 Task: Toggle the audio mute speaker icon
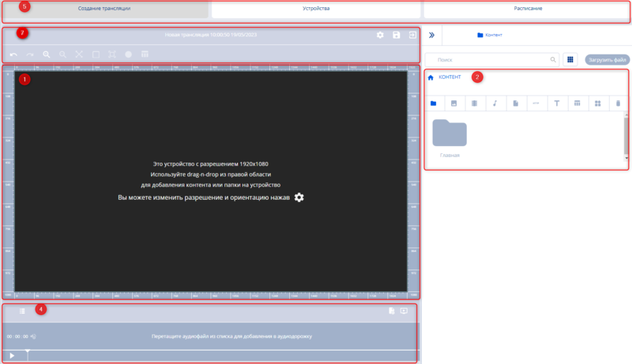33,336
